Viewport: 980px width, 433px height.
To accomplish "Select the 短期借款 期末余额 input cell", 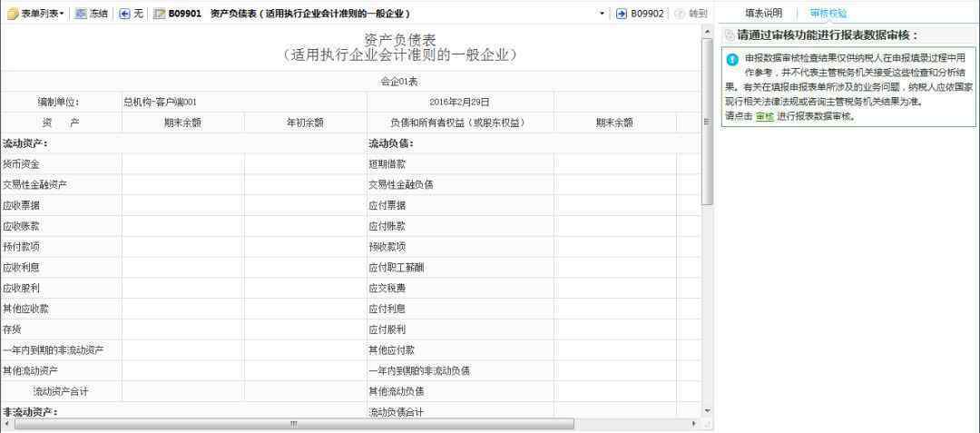I will [x=614, y=163].
